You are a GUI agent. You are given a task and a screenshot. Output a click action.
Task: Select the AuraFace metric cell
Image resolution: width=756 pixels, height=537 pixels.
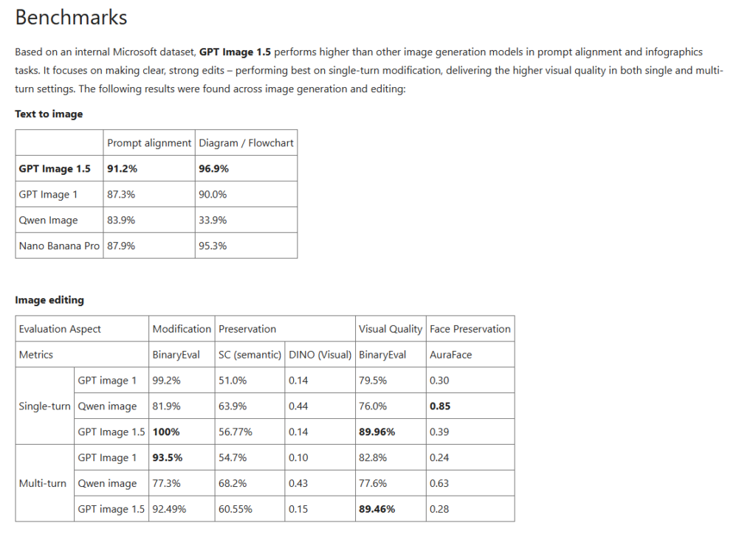point(450,355)
